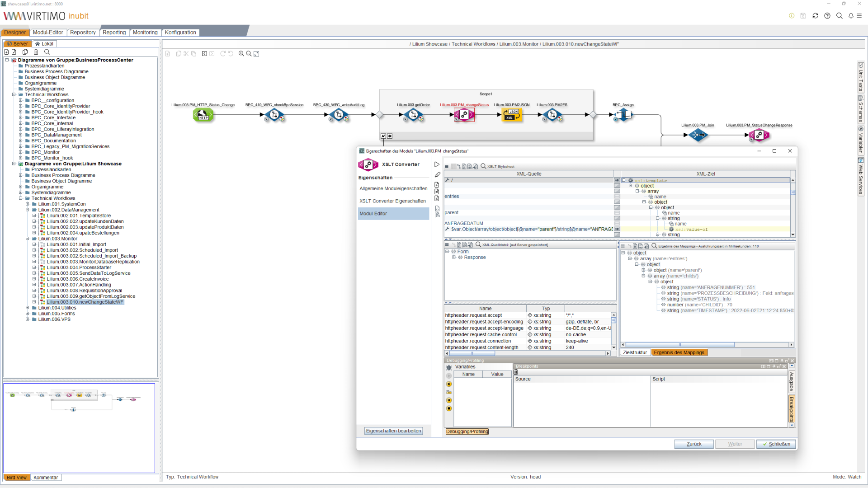Image resolution: width=868 pixels, height=488 pixels.
Task: Collapse the Lilium.003.Monitor tree folder
Action: click(x=27, y=239)
